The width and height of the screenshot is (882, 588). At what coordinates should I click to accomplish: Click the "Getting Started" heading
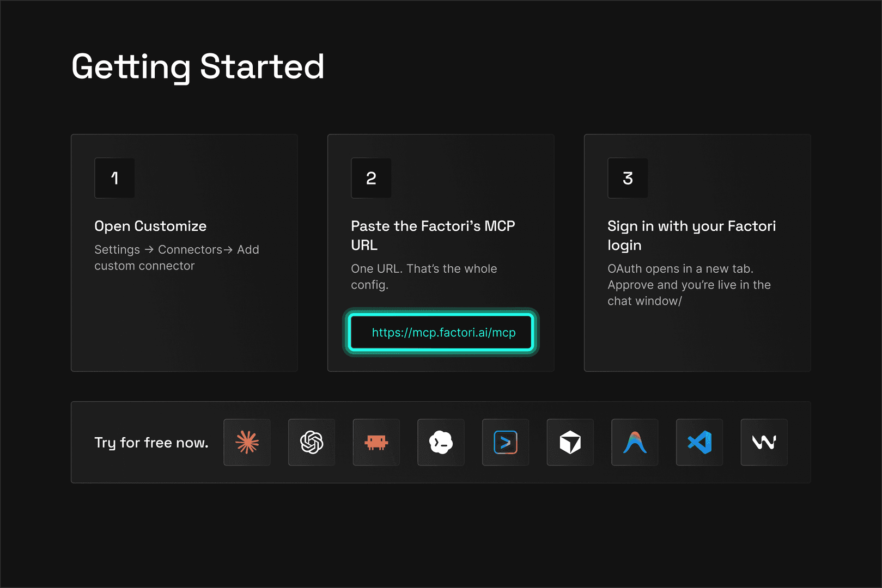[198, 67]
